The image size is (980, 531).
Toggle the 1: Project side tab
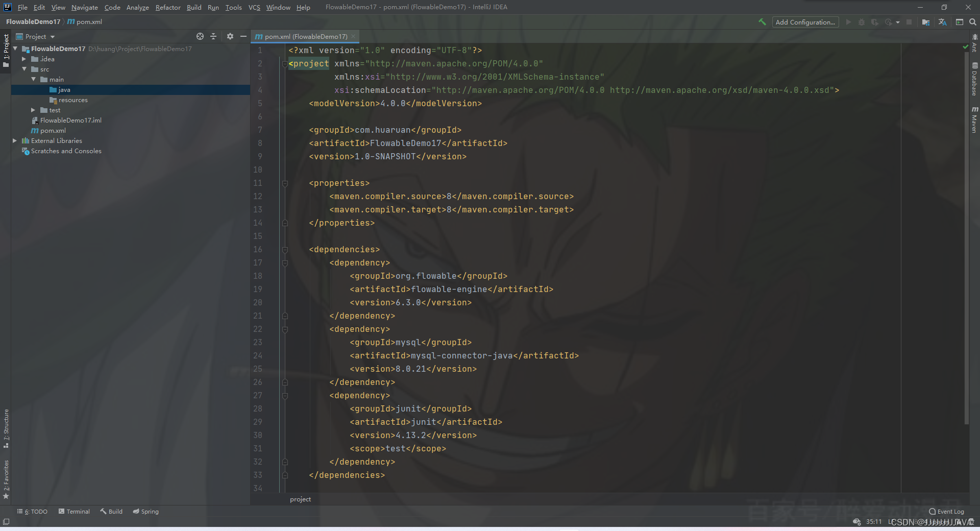click(x=6, y=51)
